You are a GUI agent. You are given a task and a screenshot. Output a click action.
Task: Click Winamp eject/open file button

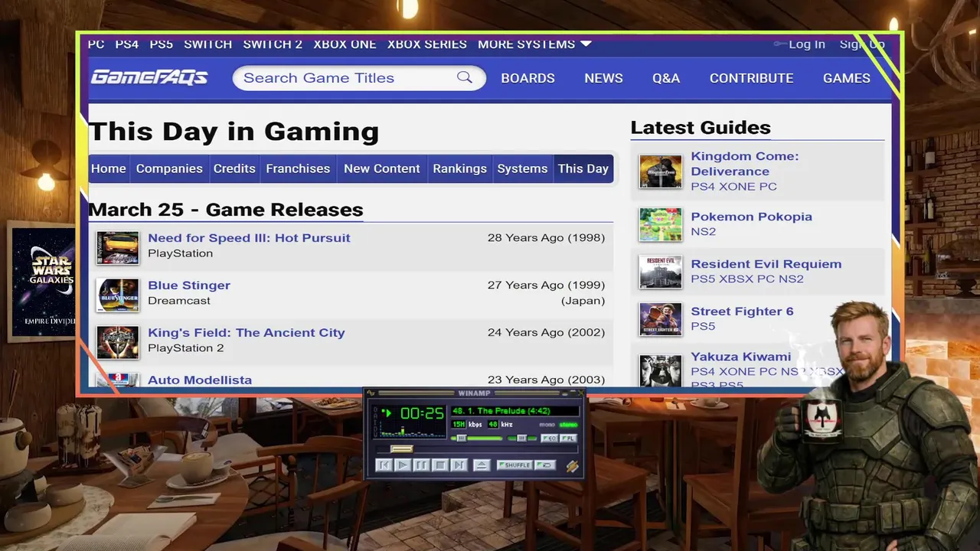pos(482,465)
